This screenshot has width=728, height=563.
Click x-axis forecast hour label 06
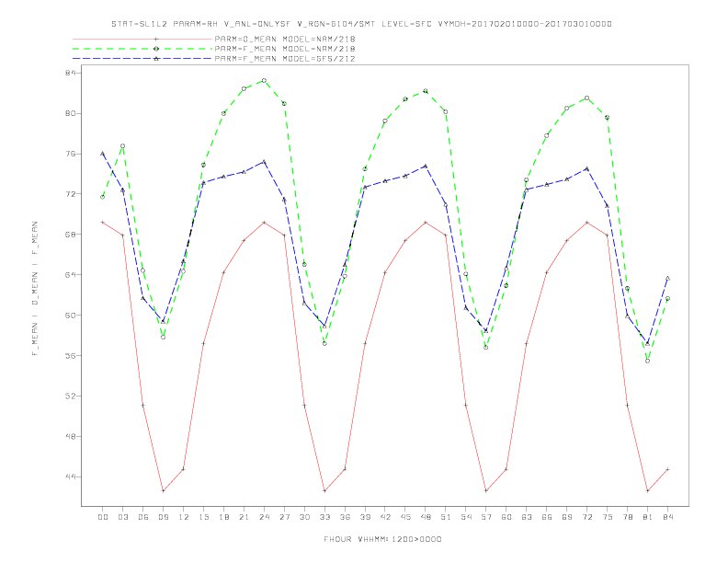coord(143,517)
